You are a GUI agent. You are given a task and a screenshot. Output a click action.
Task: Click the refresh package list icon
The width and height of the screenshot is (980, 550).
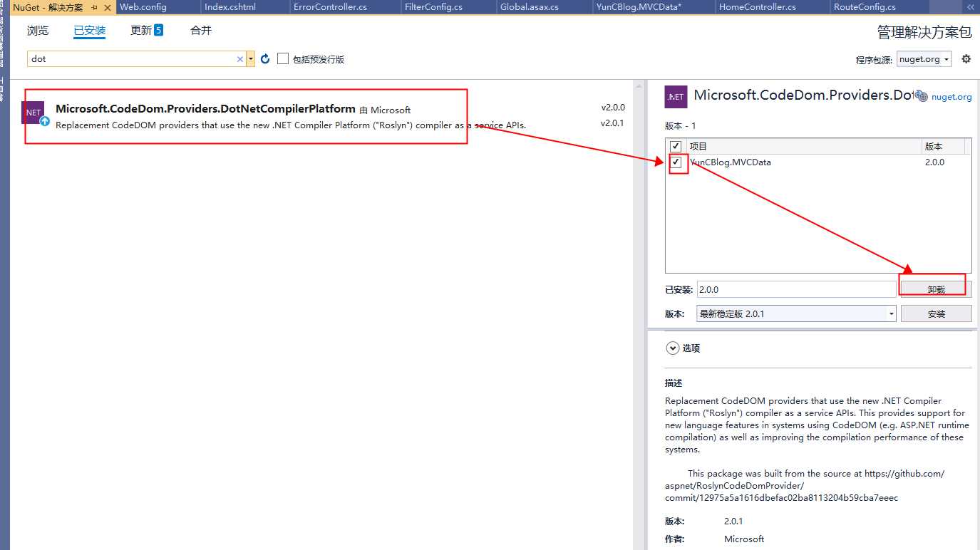[x=265, y=59]
